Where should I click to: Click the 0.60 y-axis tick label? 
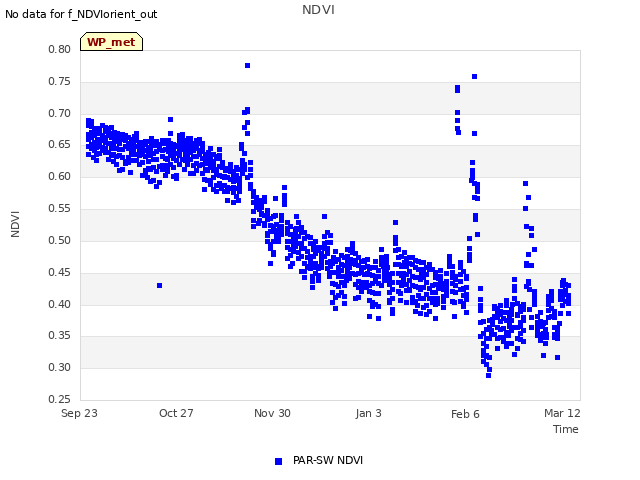coord(60,176)
